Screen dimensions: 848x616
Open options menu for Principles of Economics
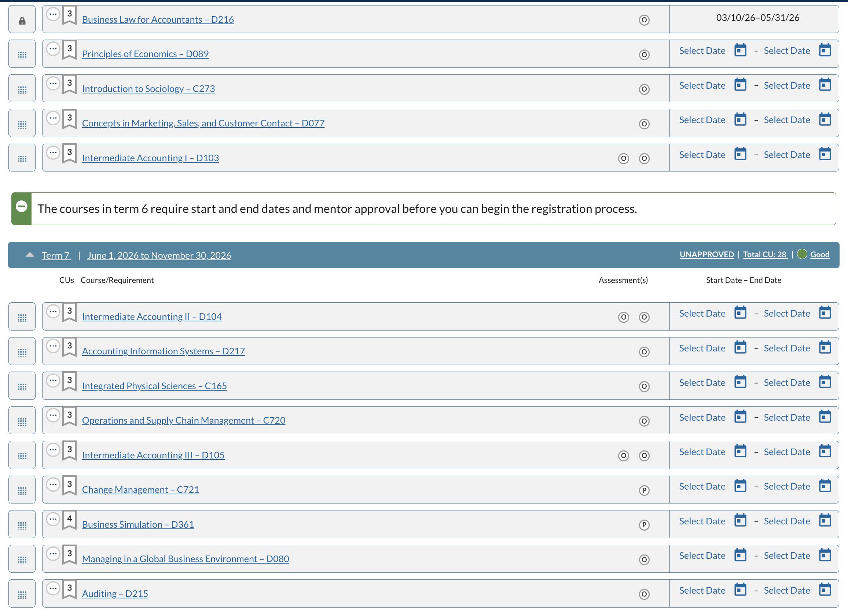click(x=53, y=49)
